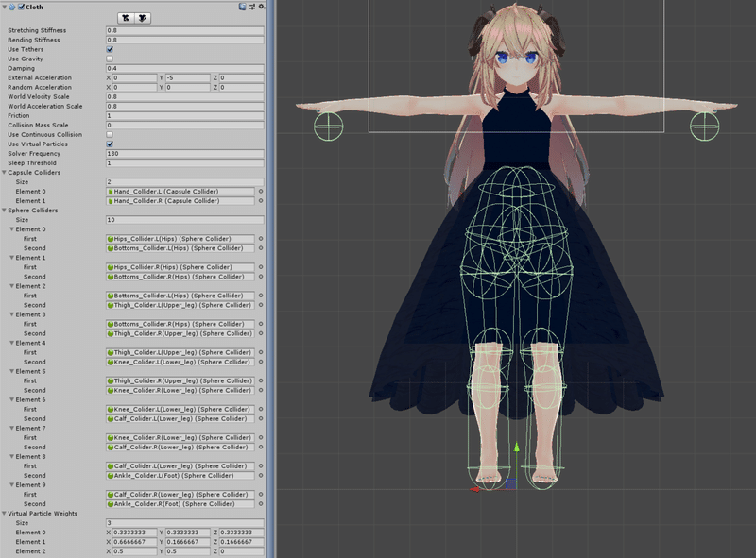Select Ankle_Colider.L(Foot) sphere collider reference

[x=180, y=476]
